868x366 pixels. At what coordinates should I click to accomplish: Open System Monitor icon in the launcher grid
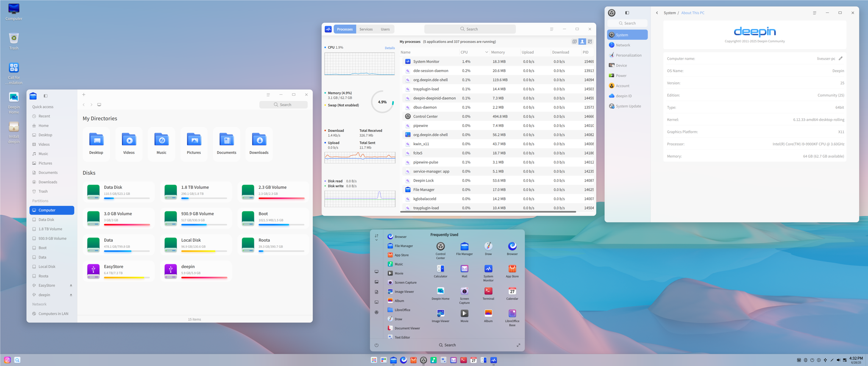488,273
